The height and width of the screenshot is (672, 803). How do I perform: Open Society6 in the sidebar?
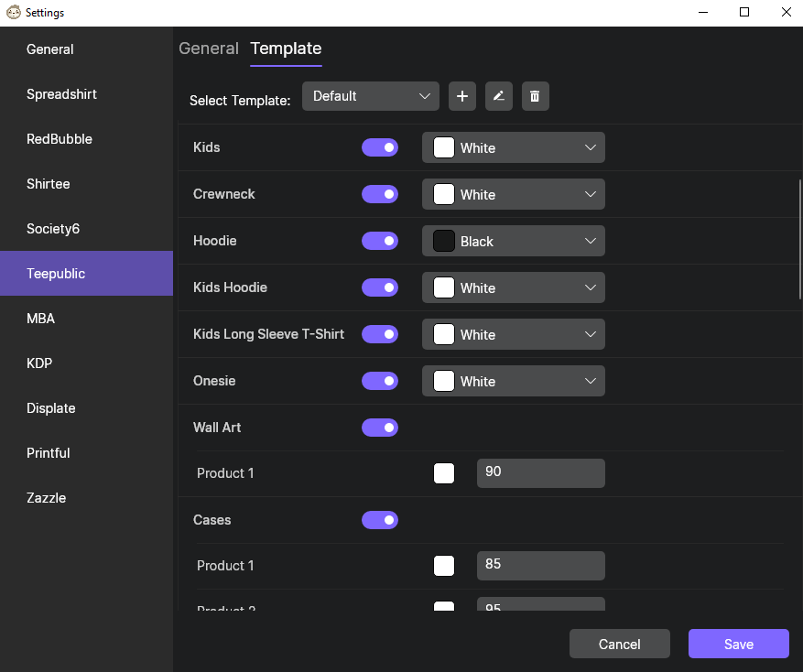tap(87, 229)
